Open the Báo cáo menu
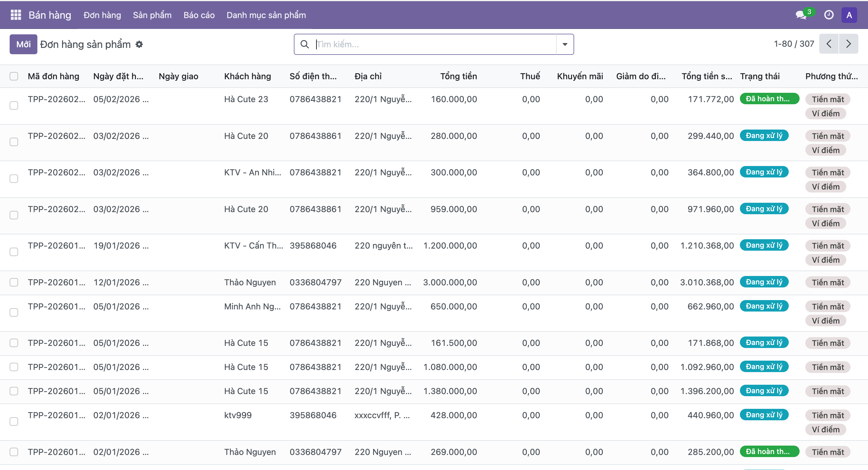Image resolution: width=868 pixels, height=470 pixels. [199, 15]
